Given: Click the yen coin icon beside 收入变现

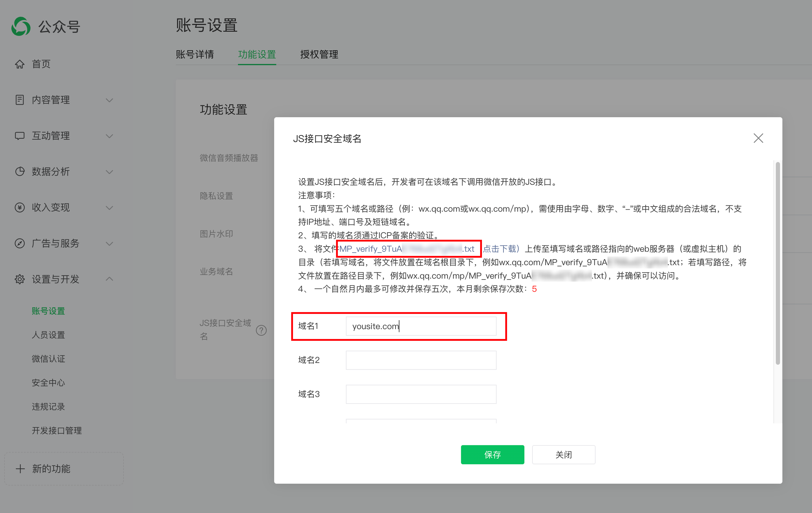Looking at the screenshot, I should 19,207.
